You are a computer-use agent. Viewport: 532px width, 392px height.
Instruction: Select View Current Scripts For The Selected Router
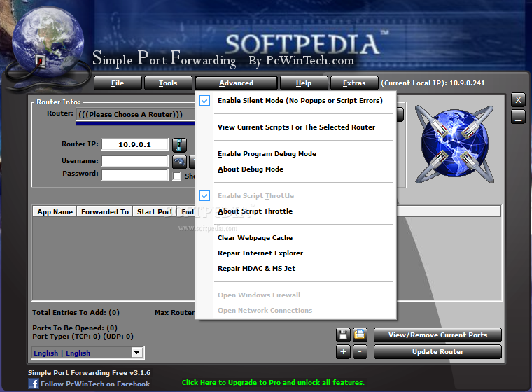(296, 127)
